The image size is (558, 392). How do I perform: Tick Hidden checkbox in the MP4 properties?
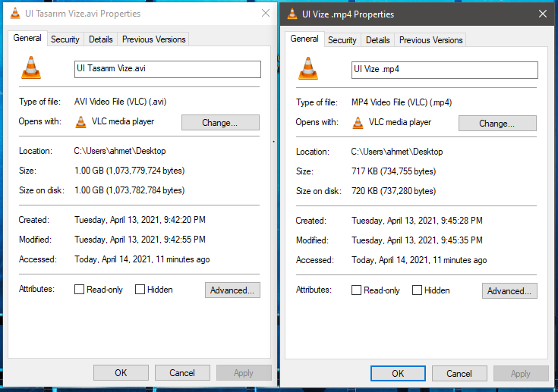pyautogui.click(x=417, y=290)
